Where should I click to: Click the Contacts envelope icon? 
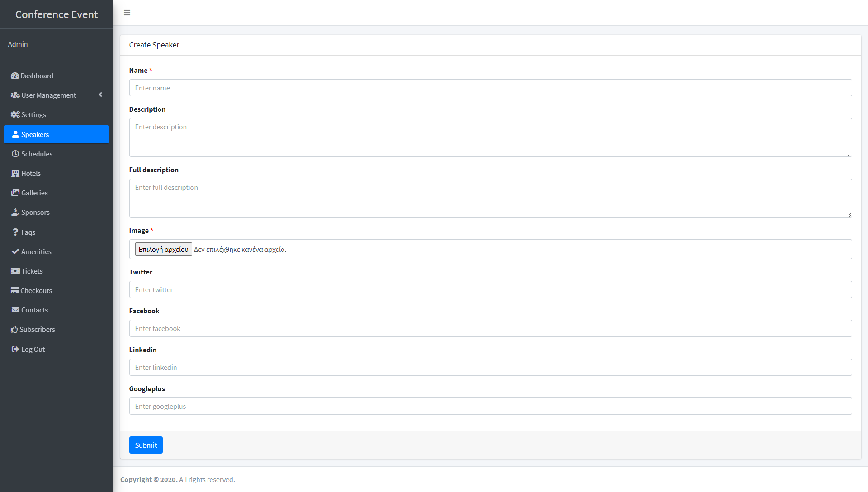[15, 310]
